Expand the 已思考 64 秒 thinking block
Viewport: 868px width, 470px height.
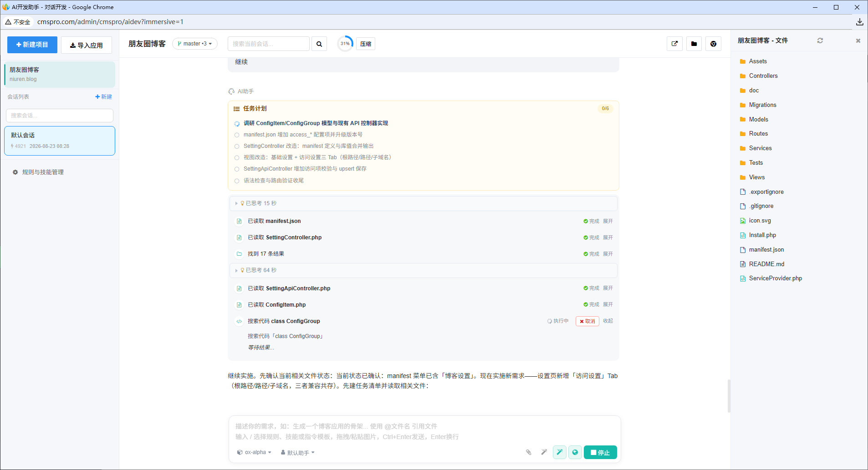click(423, 270)
